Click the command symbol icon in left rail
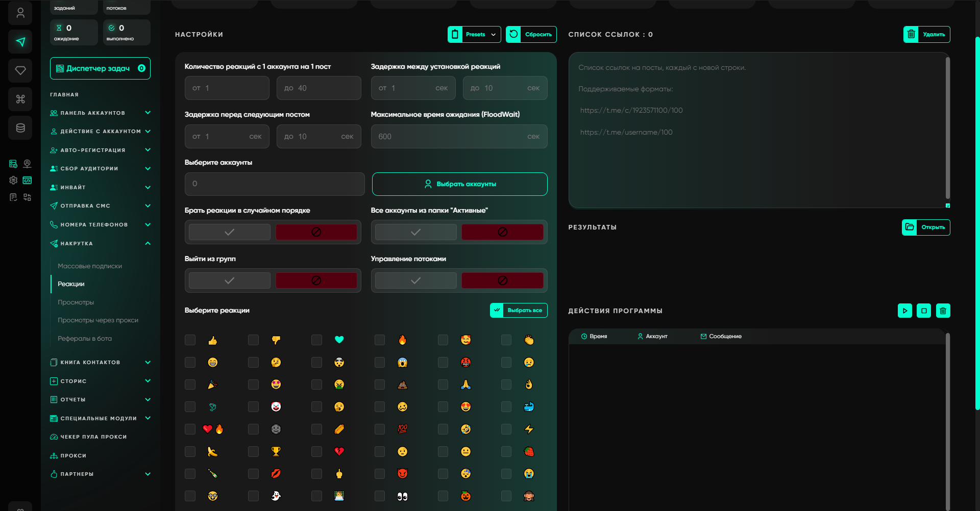 click(20, 99)
